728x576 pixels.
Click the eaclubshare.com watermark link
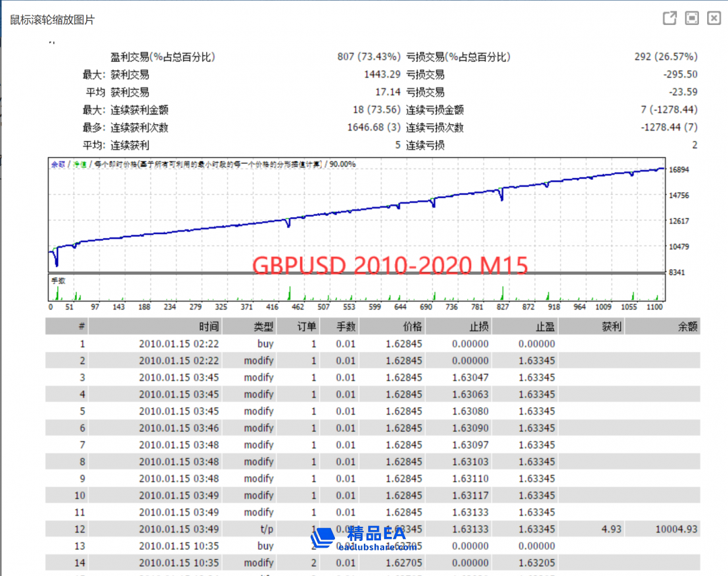point(377,548)
